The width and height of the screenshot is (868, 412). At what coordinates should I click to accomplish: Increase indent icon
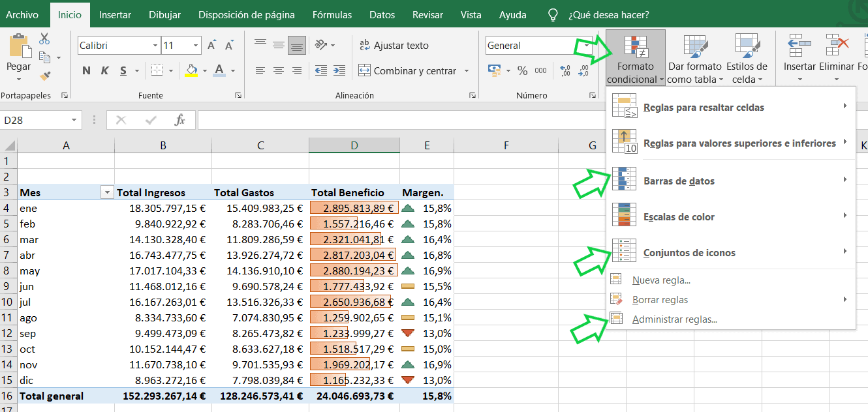coord(339,70)
